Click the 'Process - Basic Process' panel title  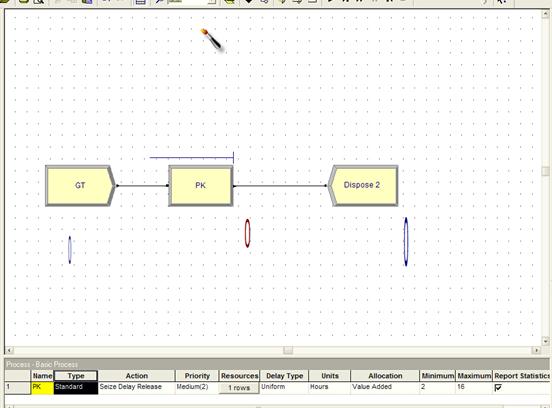coord(42,364)
